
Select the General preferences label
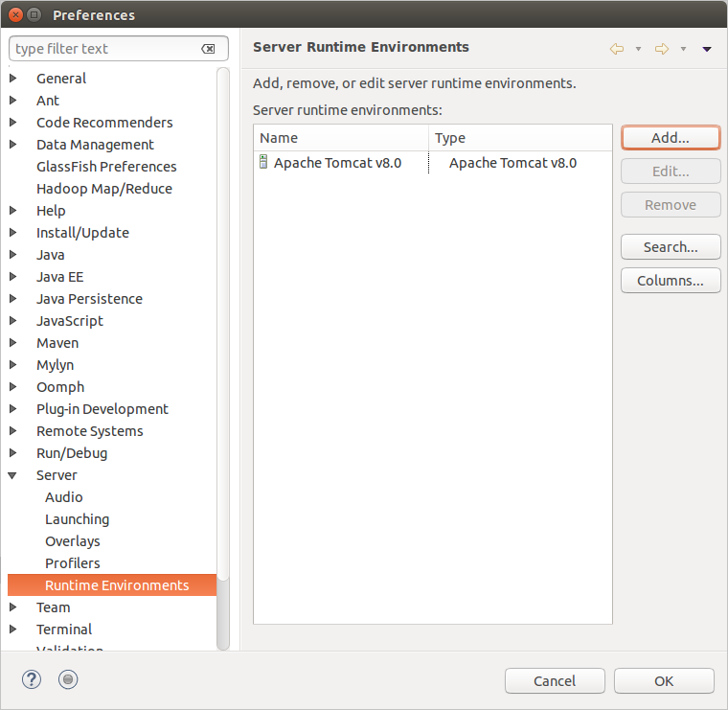point(61,79)
